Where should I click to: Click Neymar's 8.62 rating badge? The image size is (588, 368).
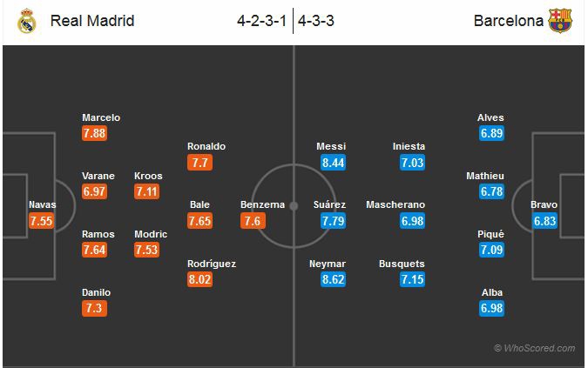click(331, 279)
